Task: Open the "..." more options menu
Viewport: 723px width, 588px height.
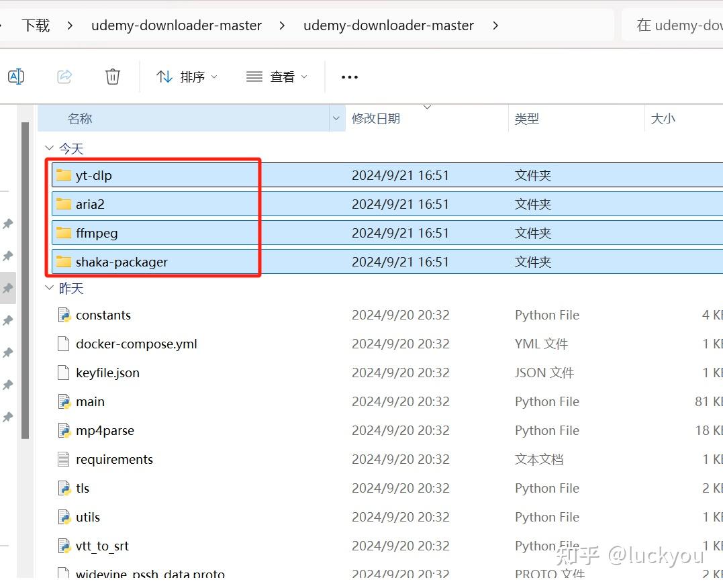Action: tap(348, 76)
